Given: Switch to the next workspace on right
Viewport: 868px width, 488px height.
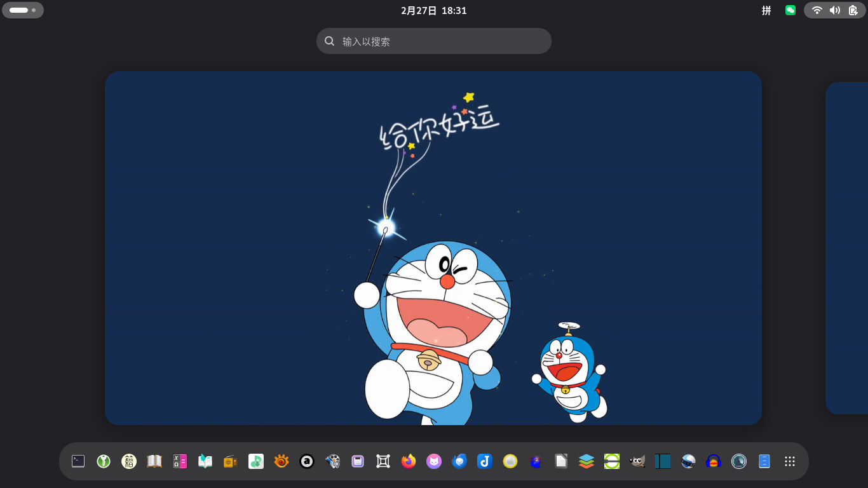Looking at the screenshot, I should pyautogui.click(x=848, y=248).
